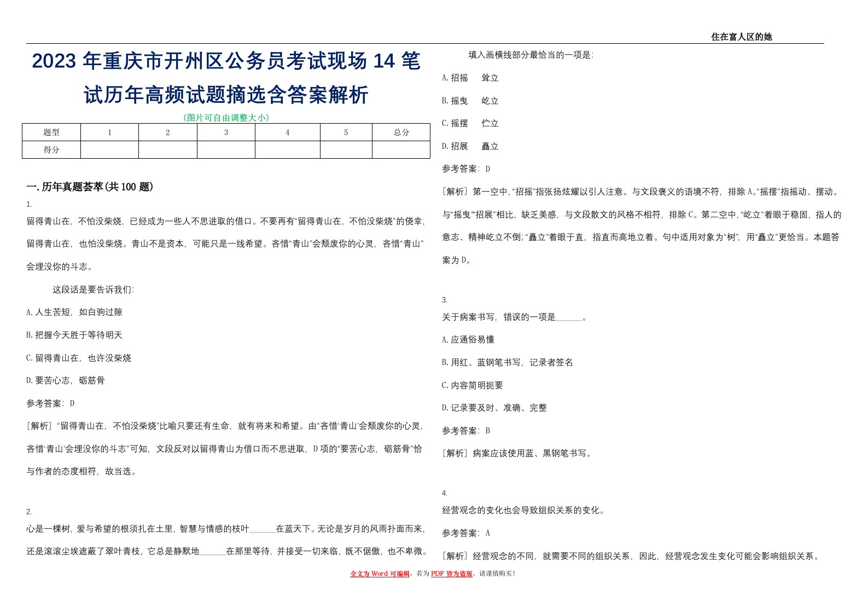Click the explanation 病案应该使用蓝、黑钢笔书写
868x614 pixels.
517,453
